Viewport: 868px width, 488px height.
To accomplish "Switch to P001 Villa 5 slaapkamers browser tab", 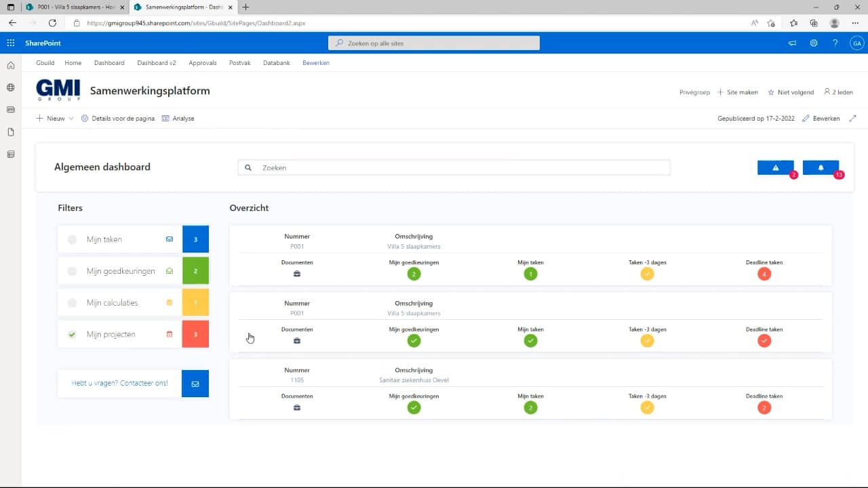I will click(75, 7).
